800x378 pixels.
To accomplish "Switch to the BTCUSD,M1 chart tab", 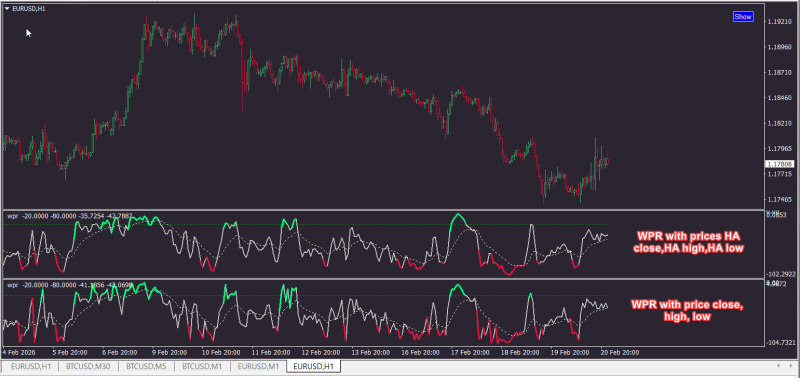I will point(203,366).
